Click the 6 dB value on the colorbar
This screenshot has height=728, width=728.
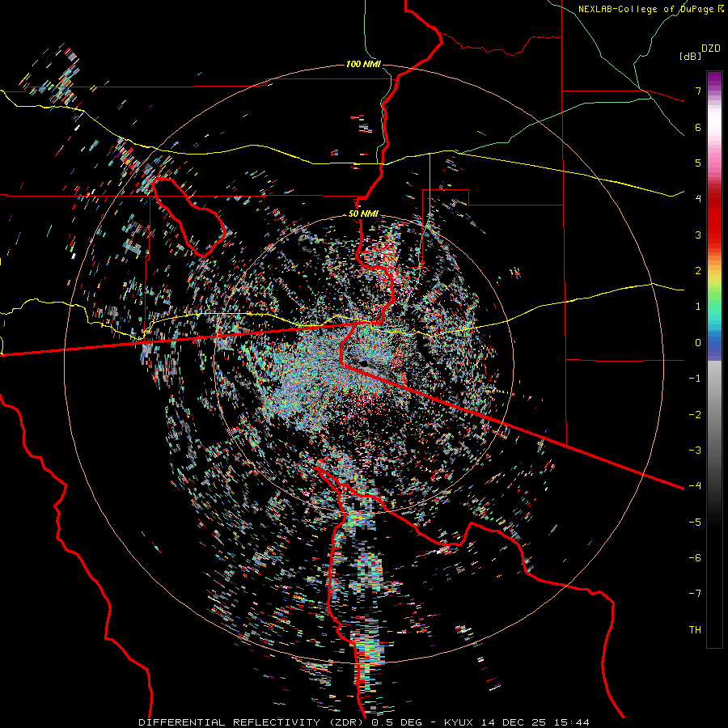tap(698, 127)
